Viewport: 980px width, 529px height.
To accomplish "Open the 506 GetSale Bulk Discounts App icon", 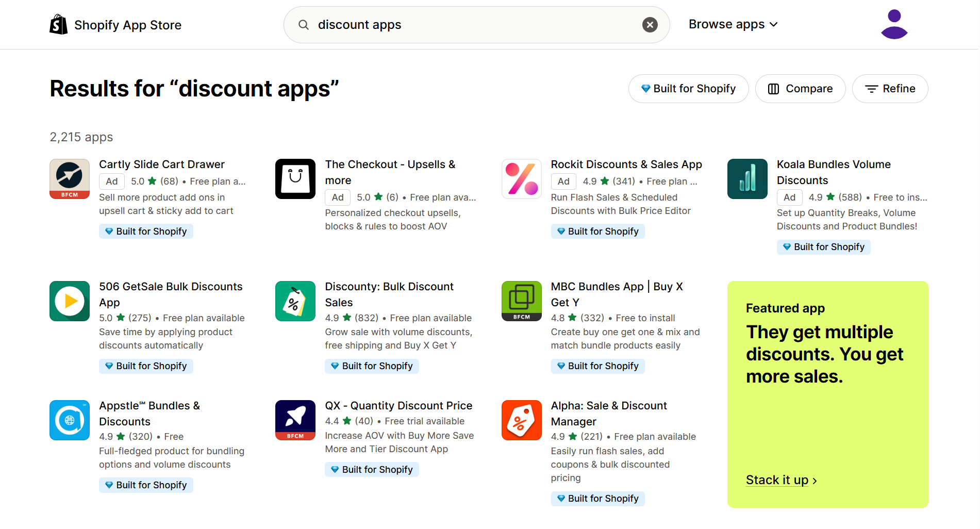I will 69,301.
